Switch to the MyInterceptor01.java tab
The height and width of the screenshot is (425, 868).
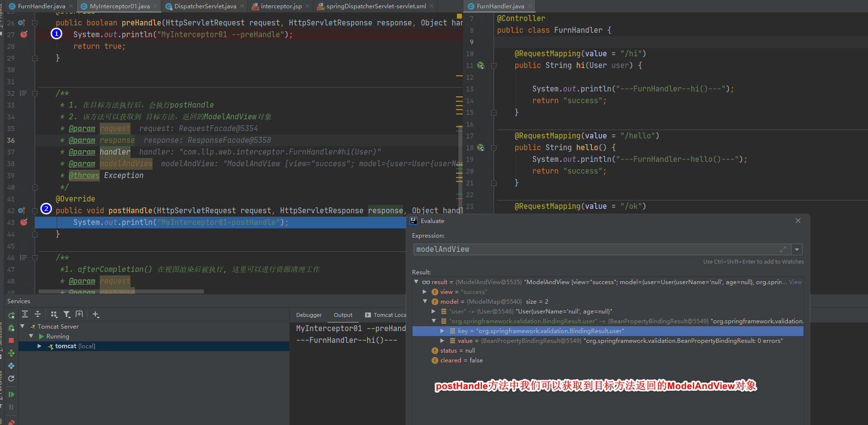point(119,6)
